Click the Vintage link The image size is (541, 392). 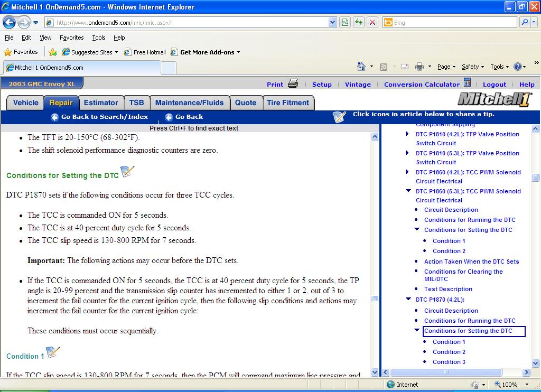click(358, 85)
